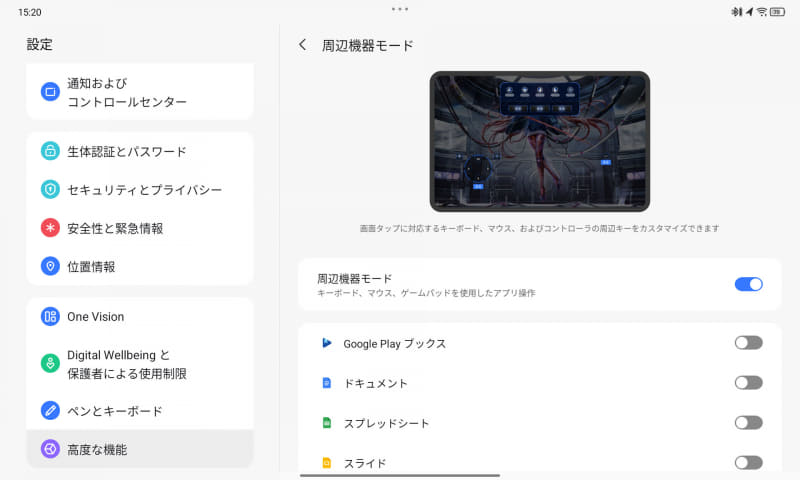Open 生体認証とパスワード settings

[x=140, y=151]
